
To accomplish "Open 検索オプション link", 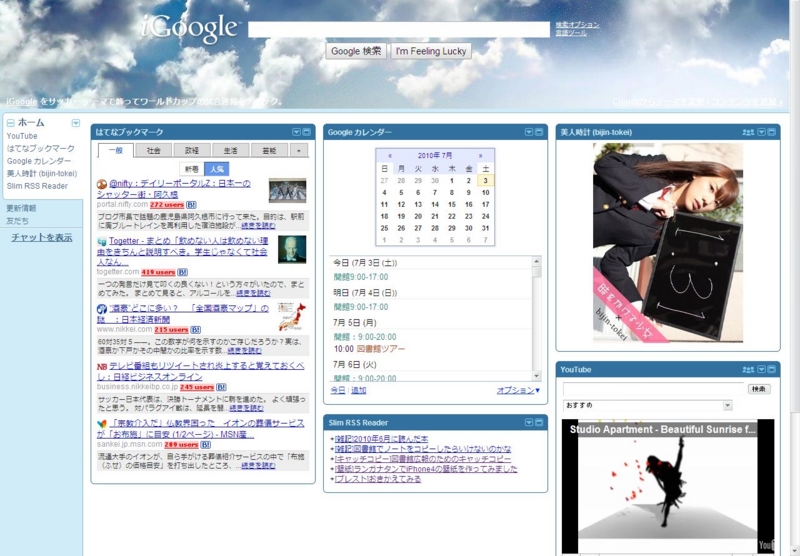I will tap(577, 24).
